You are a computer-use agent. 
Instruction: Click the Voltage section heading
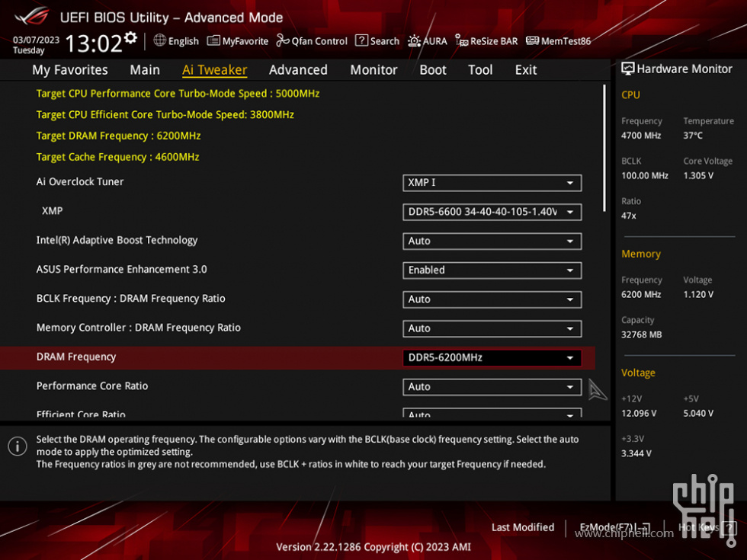639,373
